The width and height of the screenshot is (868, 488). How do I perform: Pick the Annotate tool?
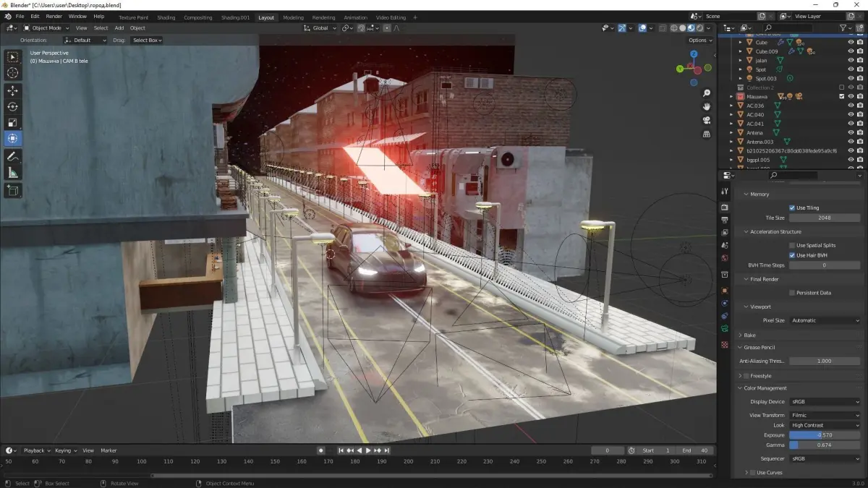(x=13, y=156)
